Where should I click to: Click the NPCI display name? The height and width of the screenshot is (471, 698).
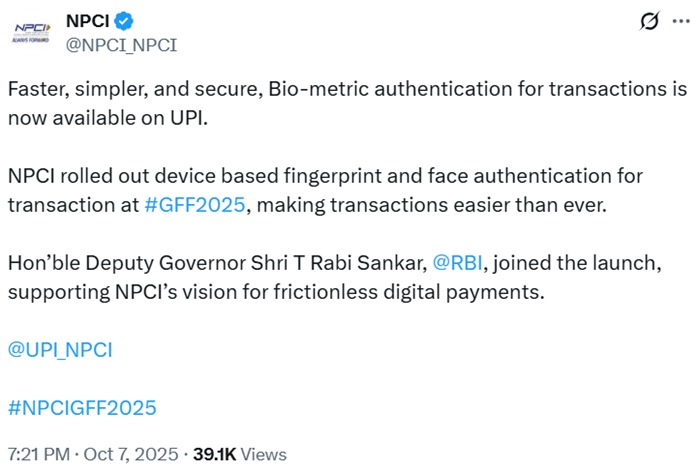point(88,21)
